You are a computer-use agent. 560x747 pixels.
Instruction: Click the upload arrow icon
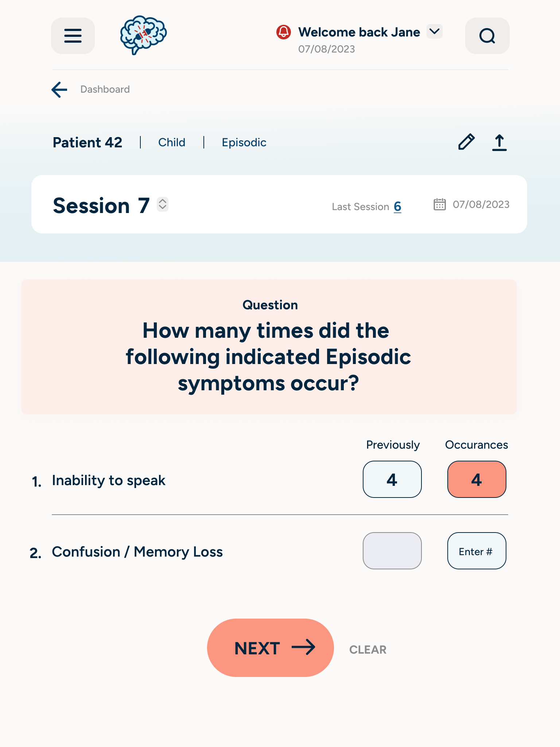[x=499, y=142]
